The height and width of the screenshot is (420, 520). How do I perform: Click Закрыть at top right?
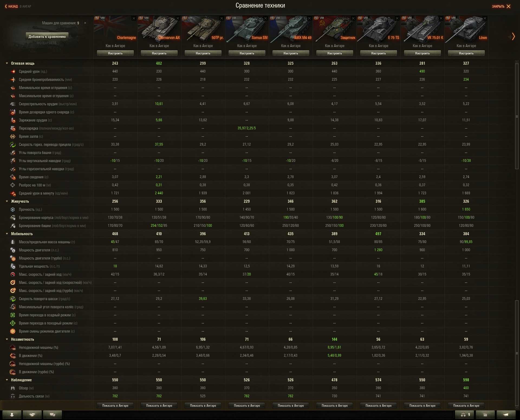501,6
